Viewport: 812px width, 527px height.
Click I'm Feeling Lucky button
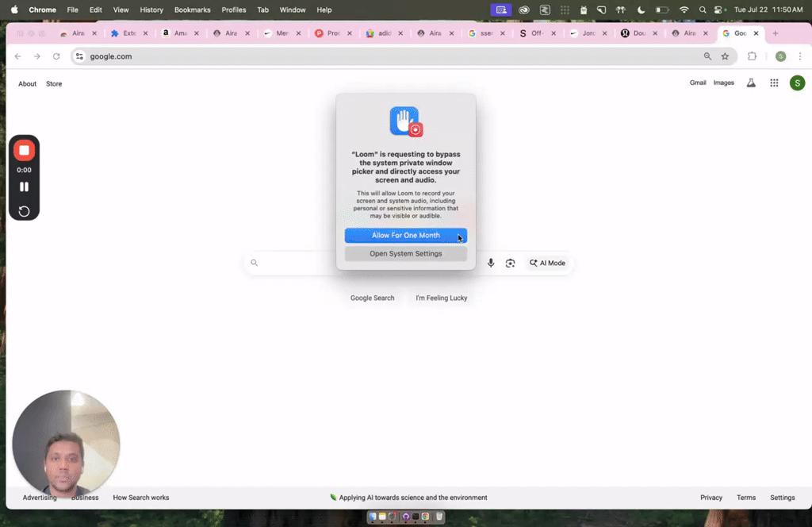[x=441, y=298]
